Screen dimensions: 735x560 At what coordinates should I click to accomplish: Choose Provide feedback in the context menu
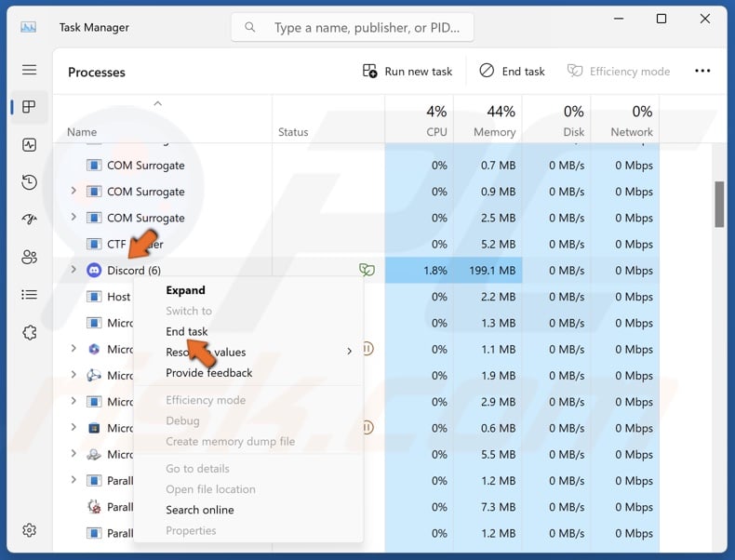click(x=209, y=372)
